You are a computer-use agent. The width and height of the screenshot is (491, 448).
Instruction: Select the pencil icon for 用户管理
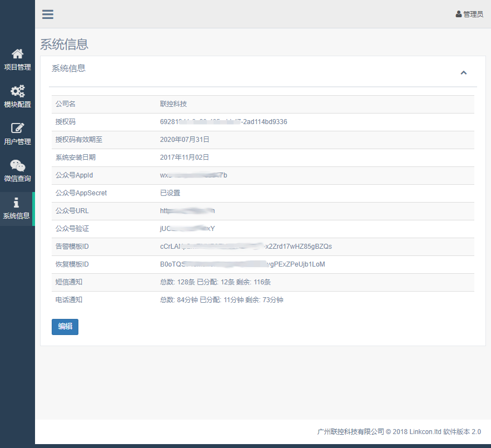tap(17, 128)
